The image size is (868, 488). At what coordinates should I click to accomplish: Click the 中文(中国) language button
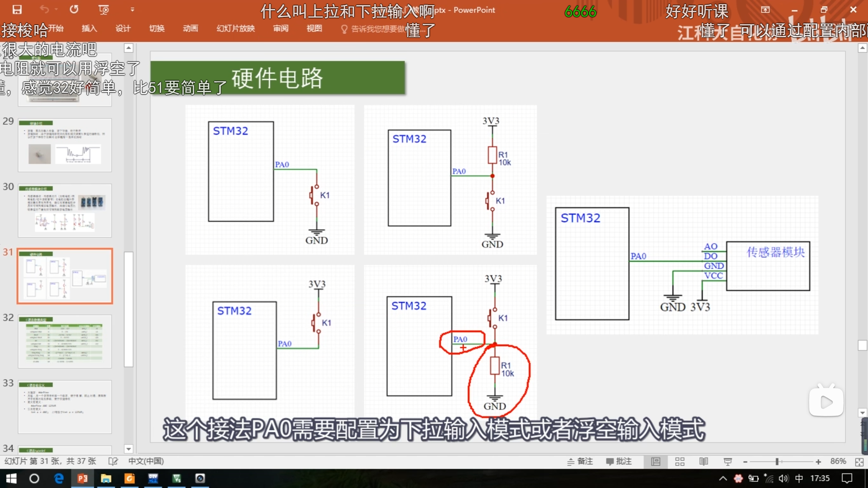point(146,461)
